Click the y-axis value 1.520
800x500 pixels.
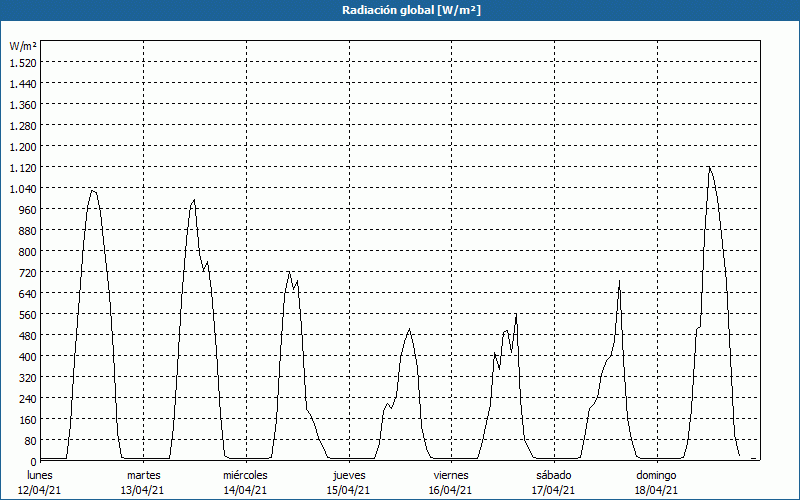tap(23, 63)
